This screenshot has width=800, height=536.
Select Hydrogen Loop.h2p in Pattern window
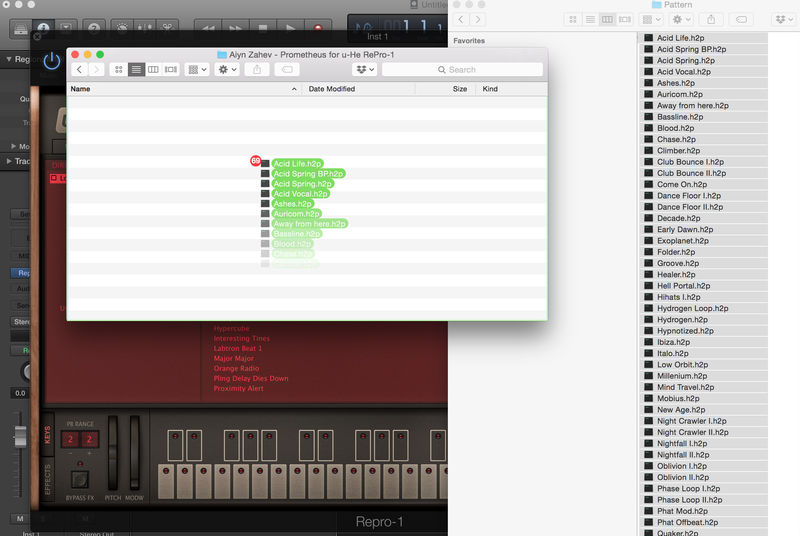(x=703, y=308)
